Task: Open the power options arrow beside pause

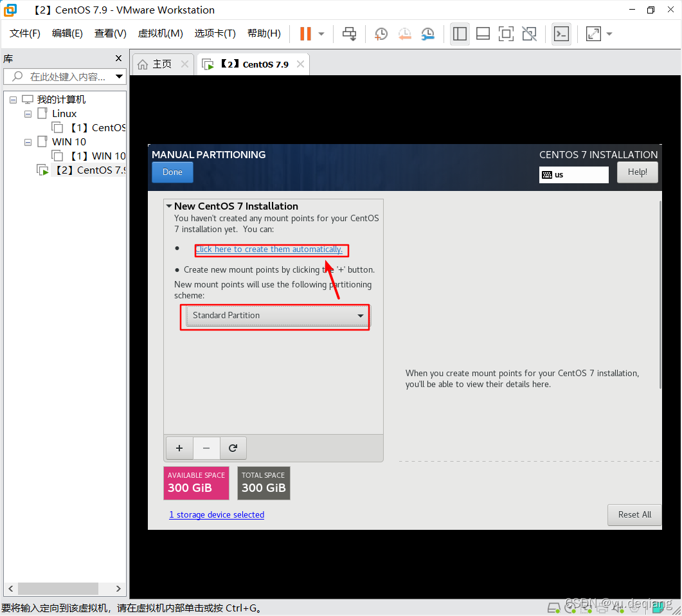Action: point(321,33)
